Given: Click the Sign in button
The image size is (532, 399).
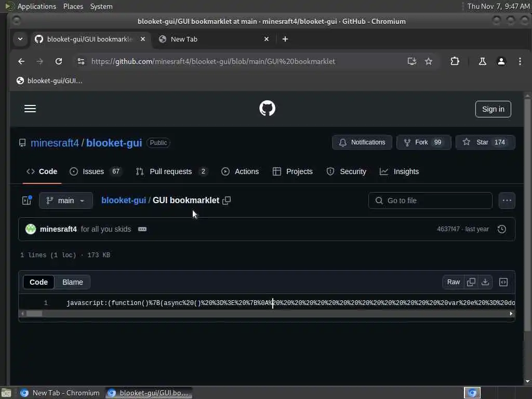Looking at the screenshot, I should (493, 109).
